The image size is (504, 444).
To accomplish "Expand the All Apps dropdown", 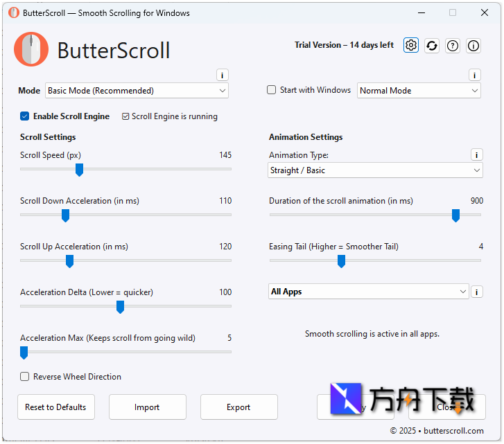I will 368,292.
